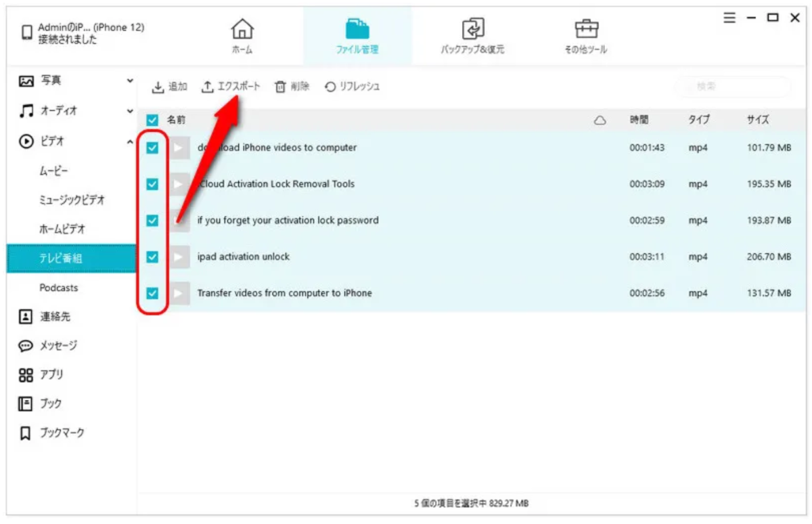Sort by サイズ column header
Screen dimensions: 812x524
coord(758,120)
